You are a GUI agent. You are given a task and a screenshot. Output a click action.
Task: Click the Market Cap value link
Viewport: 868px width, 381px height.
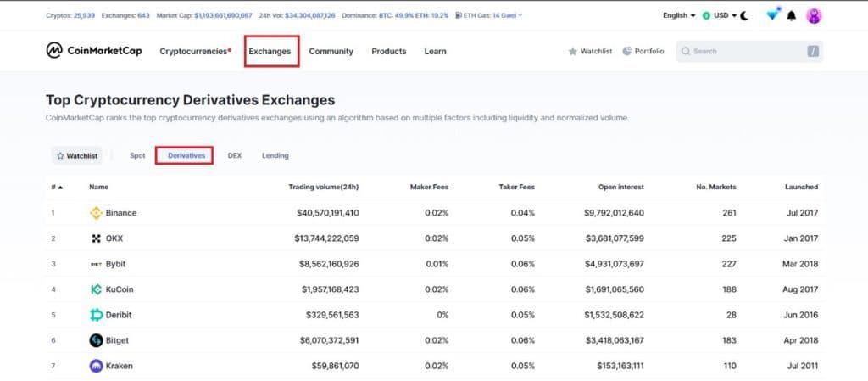[223, 15]
